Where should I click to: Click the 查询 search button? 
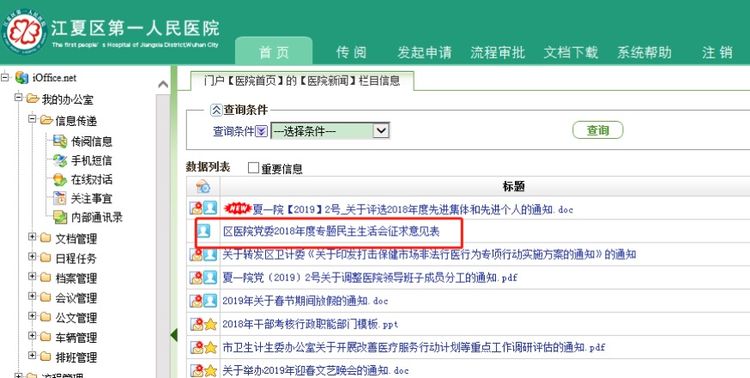pos(598,130)
